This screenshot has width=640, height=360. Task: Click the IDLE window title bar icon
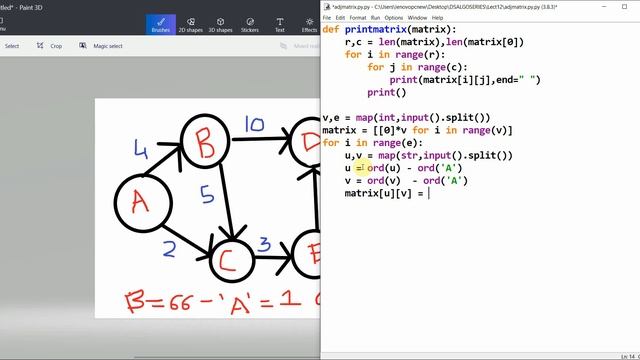tap(327, 7)
